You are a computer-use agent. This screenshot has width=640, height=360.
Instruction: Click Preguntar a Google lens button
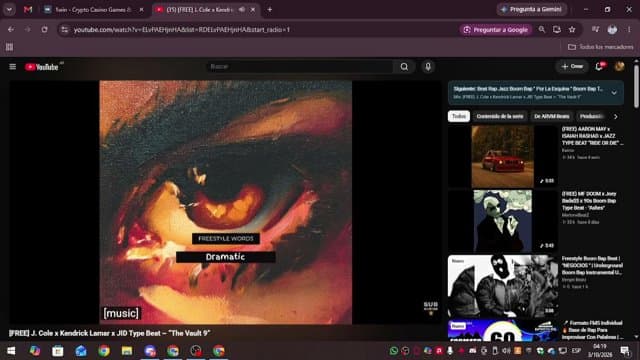click(x=496, y=29)
